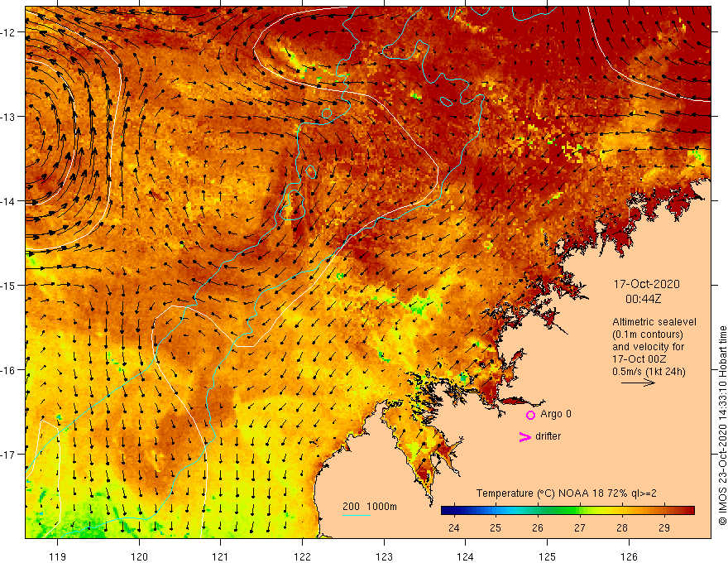Click the longitude axis label '122'
728x563 pixels.
coord(302,556)
